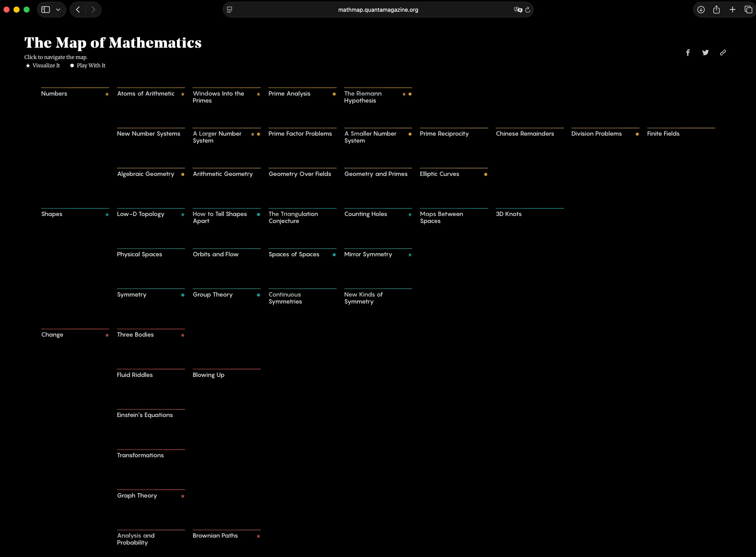
Task: Copy the page link icon
Action: click(723, 53)
